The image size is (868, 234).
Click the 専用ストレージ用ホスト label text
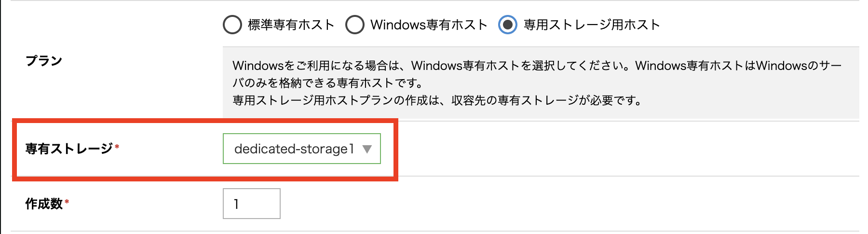(592, 25)
